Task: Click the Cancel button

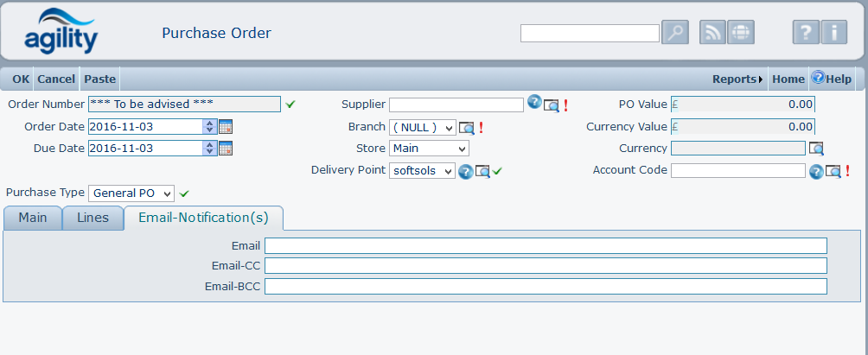Action: 56,79
